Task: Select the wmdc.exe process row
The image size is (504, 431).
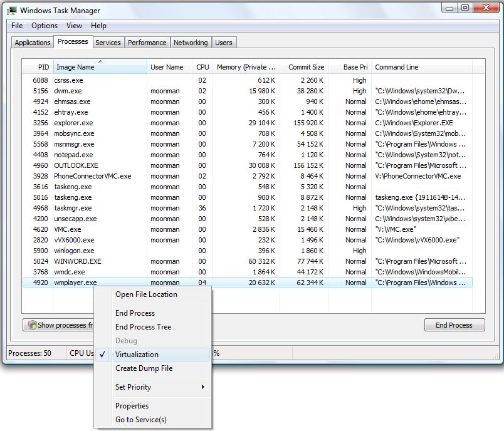Action: coord(248,272)
